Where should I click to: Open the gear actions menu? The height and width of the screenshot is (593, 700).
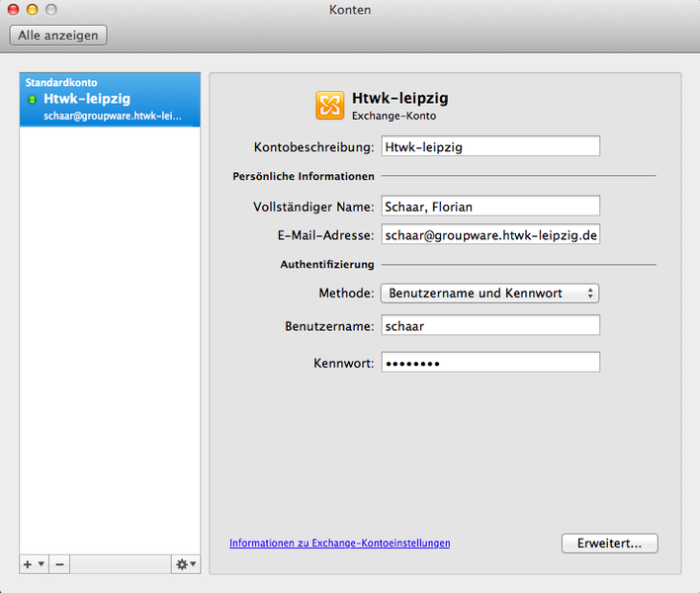tap(186, 564)
